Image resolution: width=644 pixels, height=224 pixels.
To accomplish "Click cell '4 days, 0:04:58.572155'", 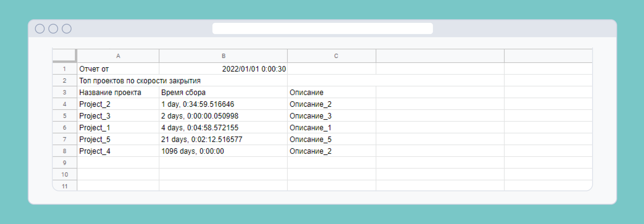I will [223, 127].
